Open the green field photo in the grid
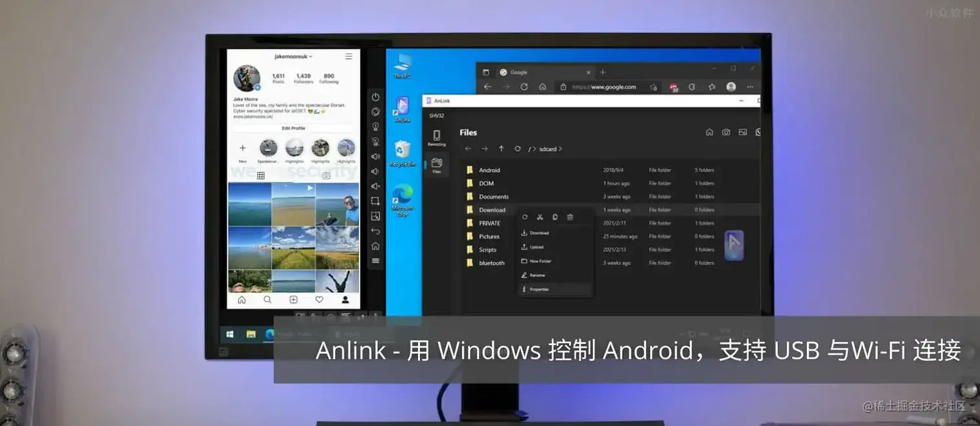Viewport: 980px width, 426px height. (x=294, y=248)
